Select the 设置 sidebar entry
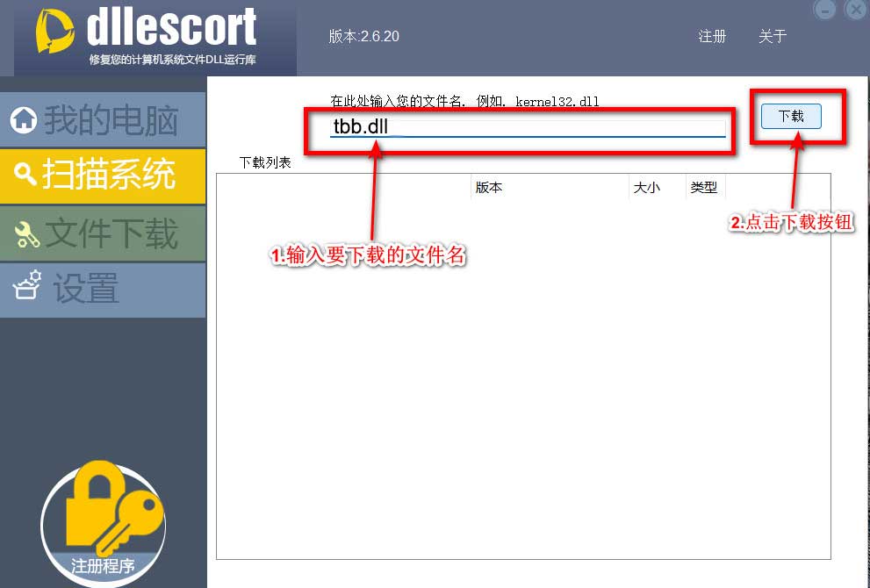The image size is (870, 588). [88, 288]
